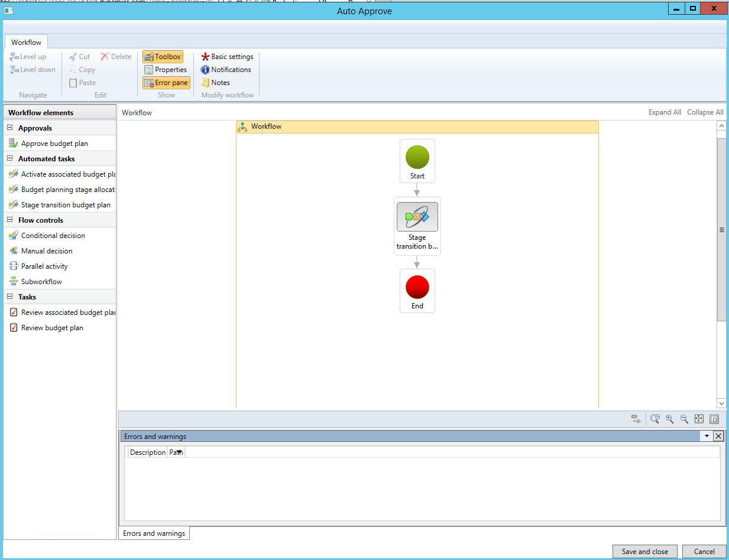Click Collapse All link

[x=705, y=112]
